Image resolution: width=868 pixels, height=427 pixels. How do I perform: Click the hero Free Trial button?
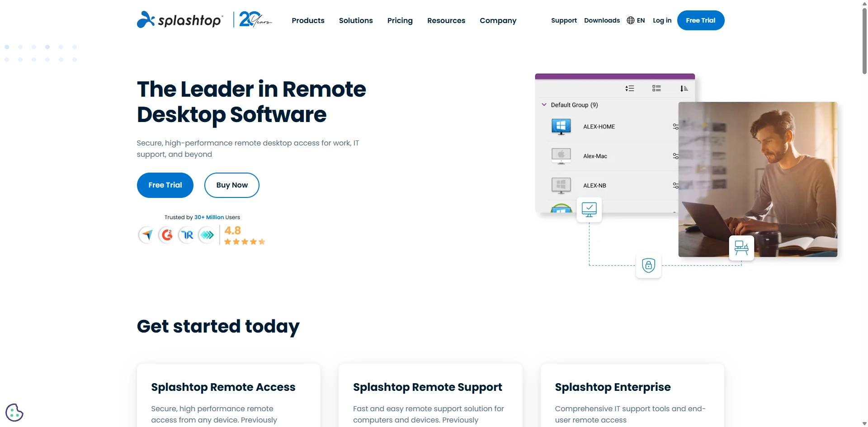tap(165, 185)
